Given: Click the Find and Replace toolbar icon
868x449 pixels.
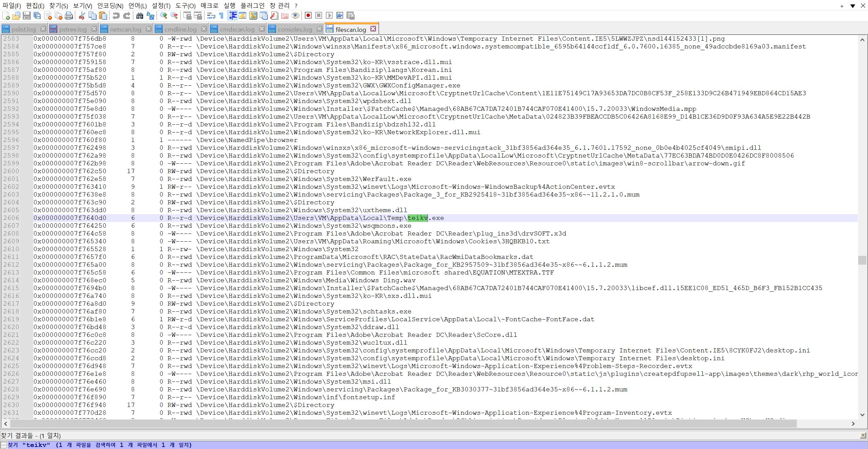Looking at the screenshot, I should point(150,16).
